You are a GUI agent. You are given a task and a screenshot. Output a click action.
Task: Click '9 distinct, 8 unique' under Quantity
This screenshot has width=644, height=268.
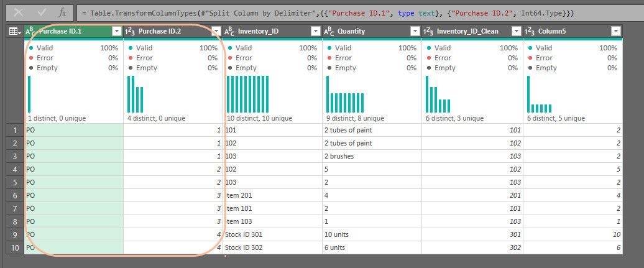tap(356, 118)
